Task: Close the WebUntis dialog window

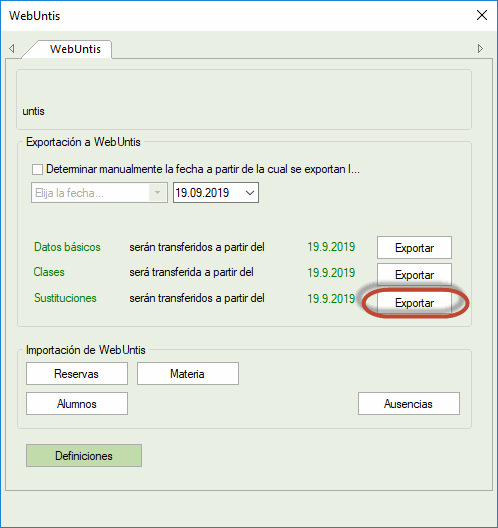Action: tap(482, 15)
